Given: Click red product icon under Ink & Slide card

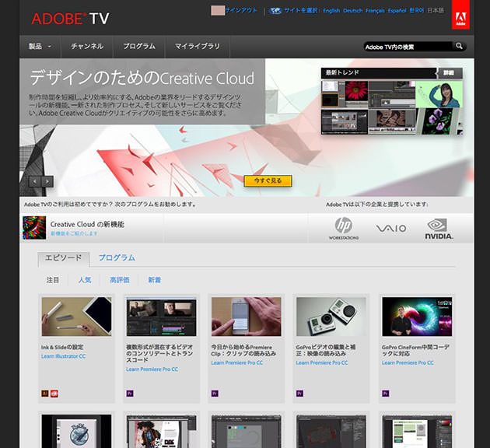Looking at the screenshot, I should click(54, 394).
